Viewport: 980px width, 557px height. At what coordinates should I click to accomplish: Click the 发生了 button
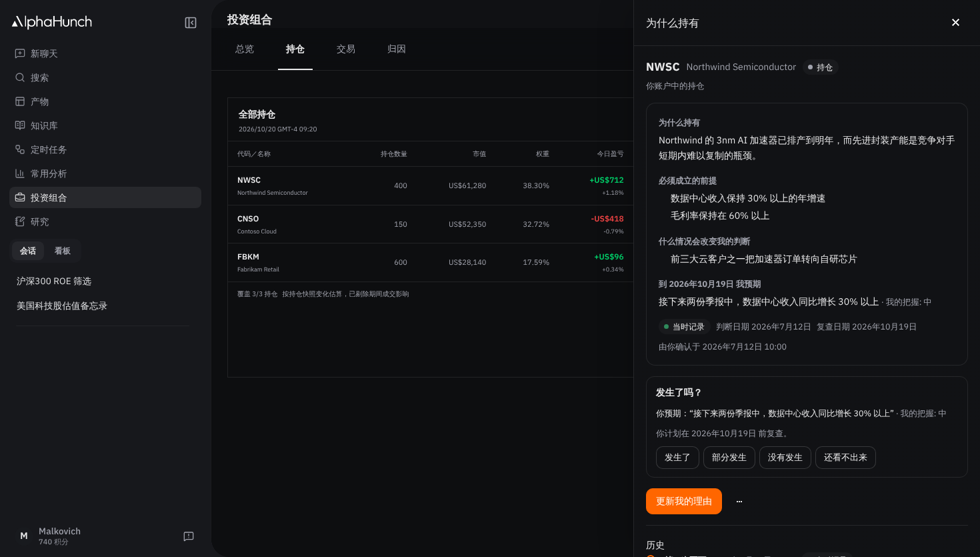pos(677,458)
